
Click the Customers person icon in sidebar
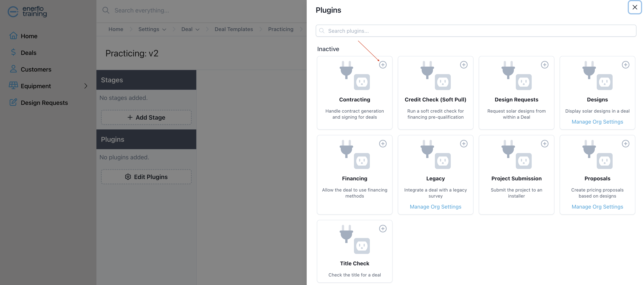(x=13, y=69)
